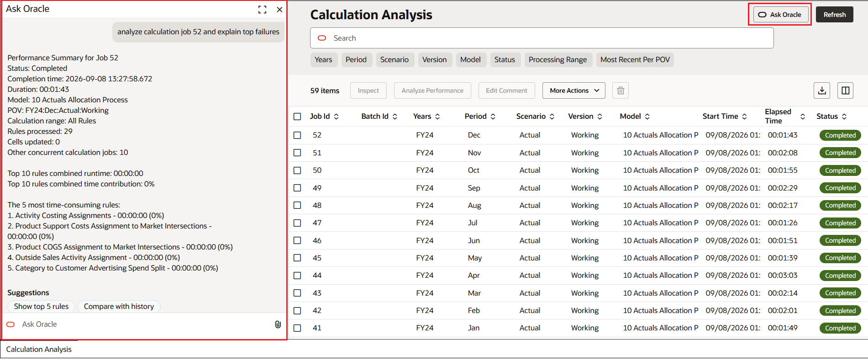Open the Model filter chip
Viewport: 868px width, 361px height.
pos(470,60)
